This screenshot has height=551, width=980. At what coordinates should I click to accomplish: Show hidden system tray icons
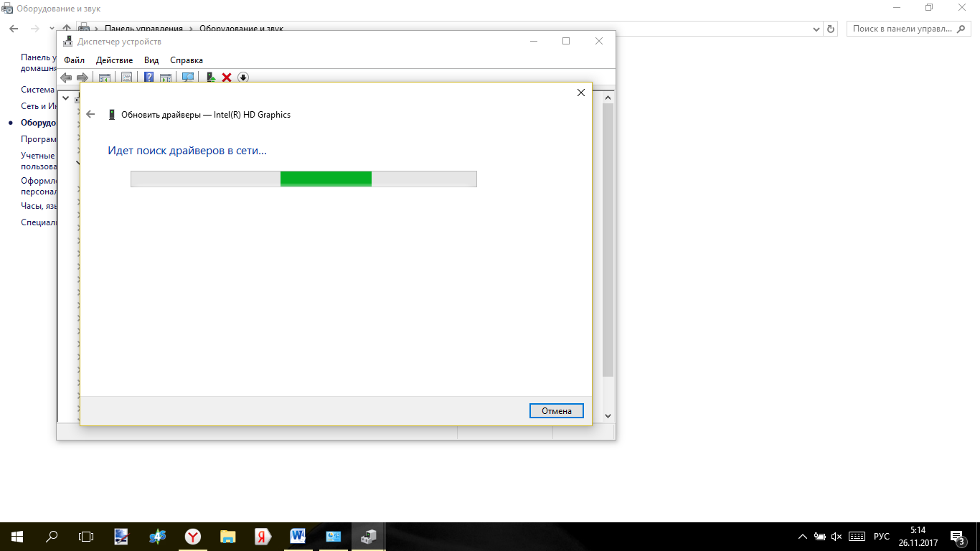[804, 537]
